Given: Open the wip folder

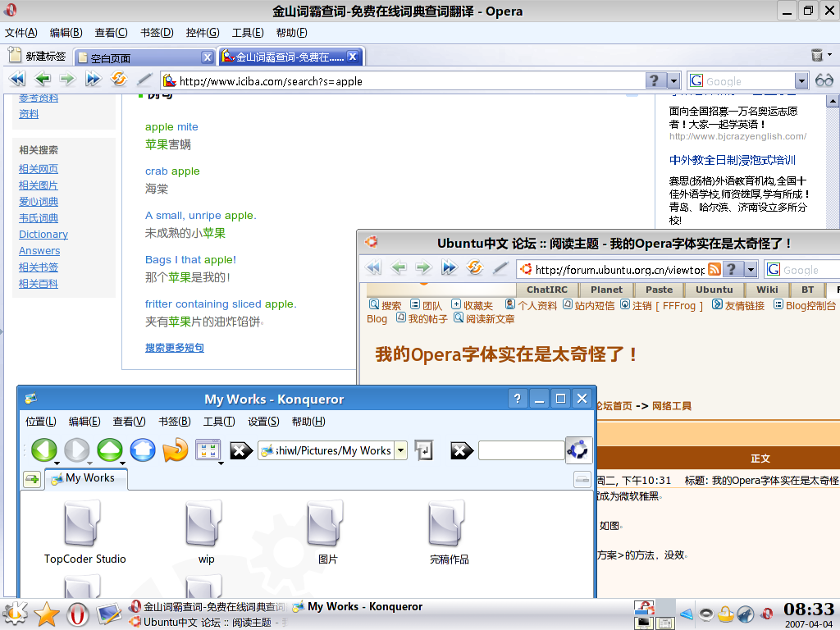Looking at the screenshot, I should (205, 532).
